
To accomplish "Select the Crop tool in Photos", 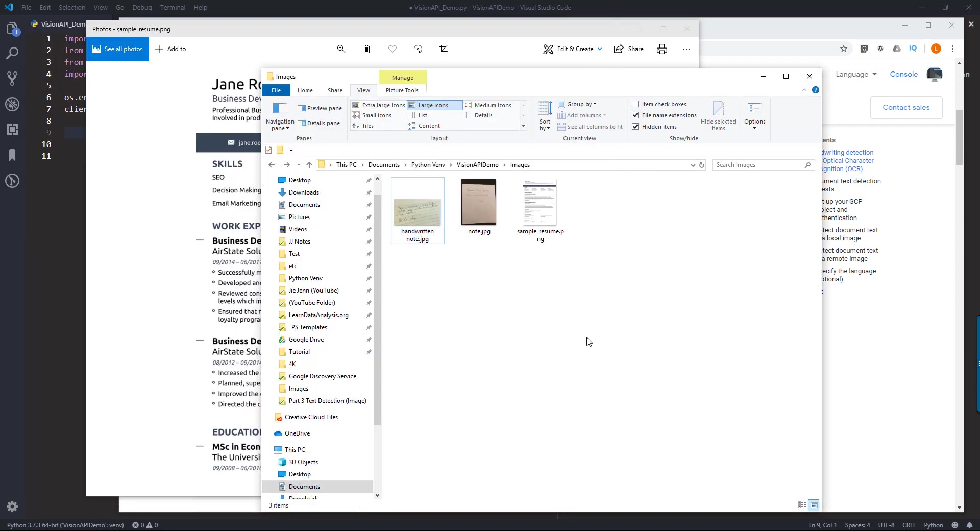I will [444, 49].
